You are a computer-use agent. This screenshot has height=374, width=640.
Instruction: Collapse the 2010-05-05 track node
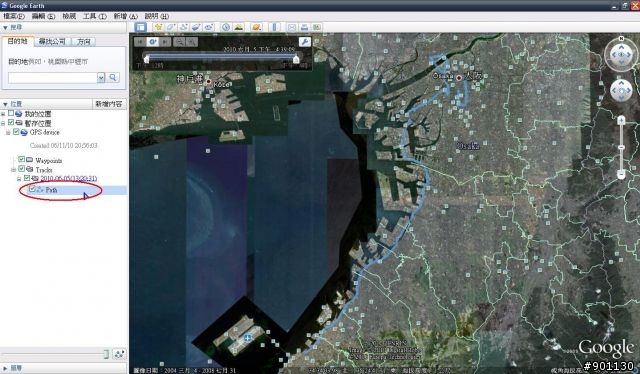point(18,179)
